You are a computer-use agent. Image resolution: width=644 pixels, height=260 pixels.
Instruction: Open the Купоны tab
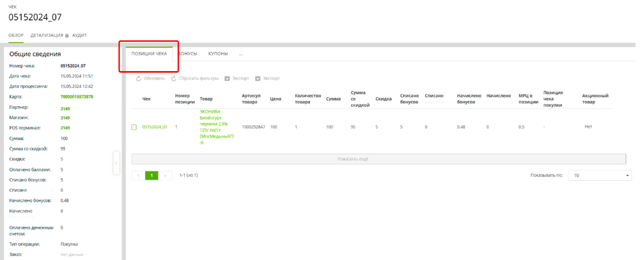click(x=218, y=54)
